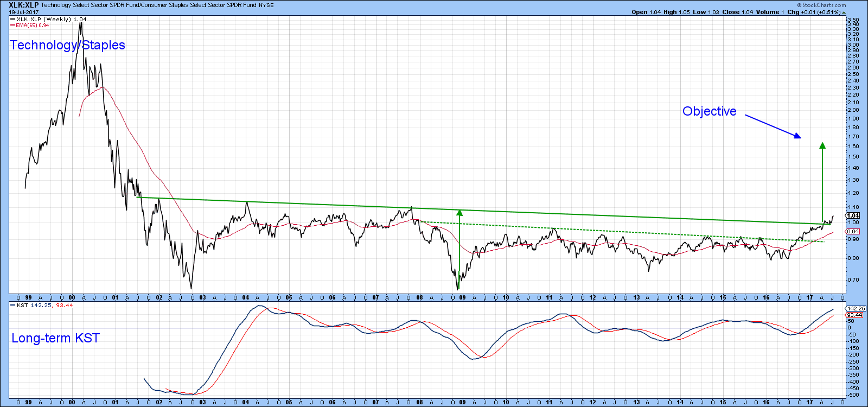The image size is (868, 407).
Task: Click year 17 on the price panel's time axis
Action: point(809,297)
